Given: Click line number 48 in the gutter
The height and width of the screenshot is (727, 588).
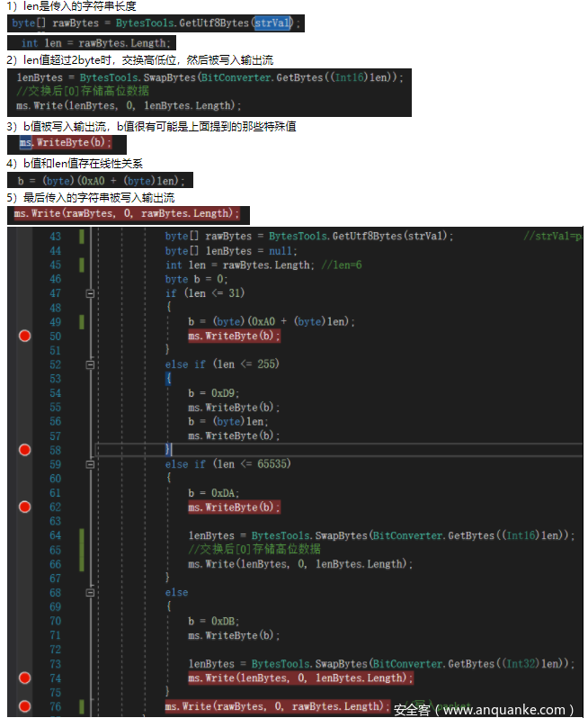Looking at the screenshot, I should [55, 308].
